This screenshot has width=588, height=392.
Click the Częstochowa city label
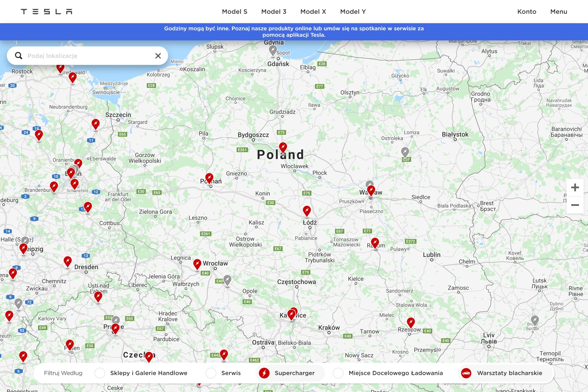pos(297,282)
